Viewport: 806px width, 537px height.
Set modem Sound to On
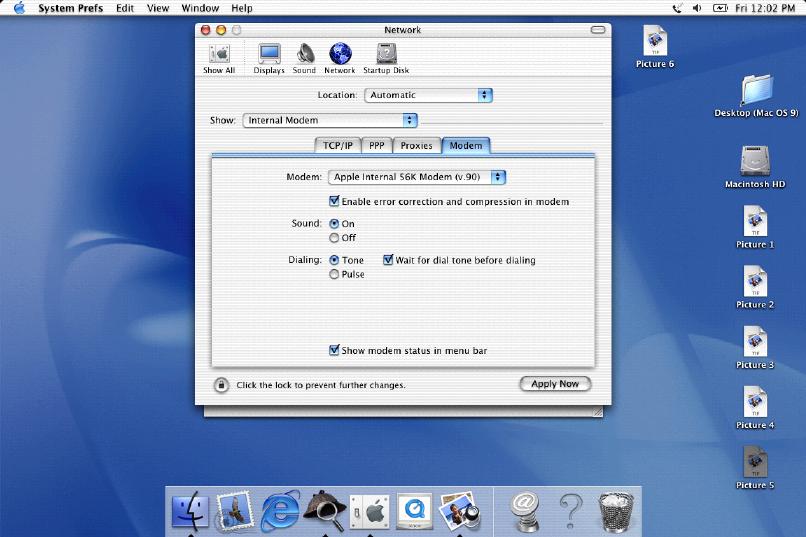(x=334, y=224)
